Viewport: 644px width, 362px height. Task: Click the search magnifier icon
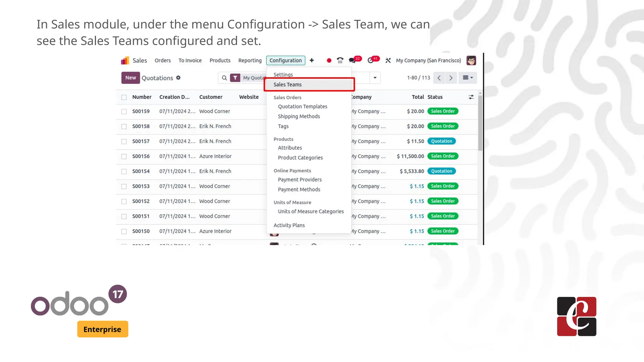click(x=224, y=78)
